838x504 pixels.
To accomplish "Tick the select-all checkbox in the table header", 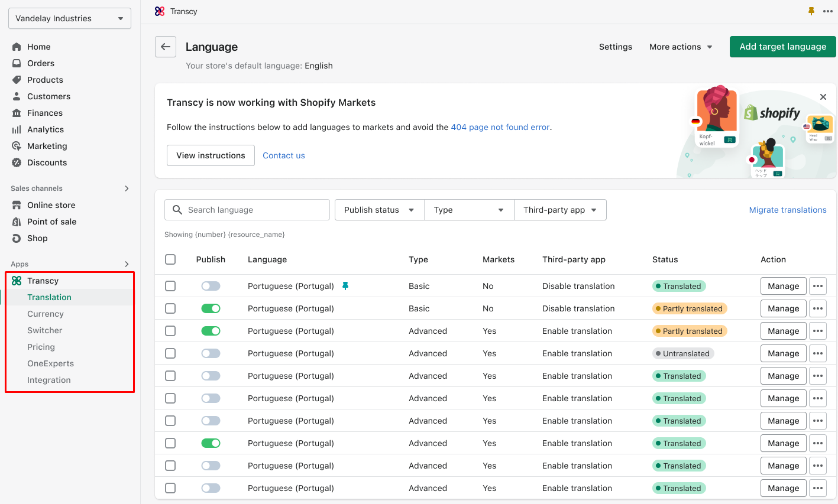I will coord(170,259).
